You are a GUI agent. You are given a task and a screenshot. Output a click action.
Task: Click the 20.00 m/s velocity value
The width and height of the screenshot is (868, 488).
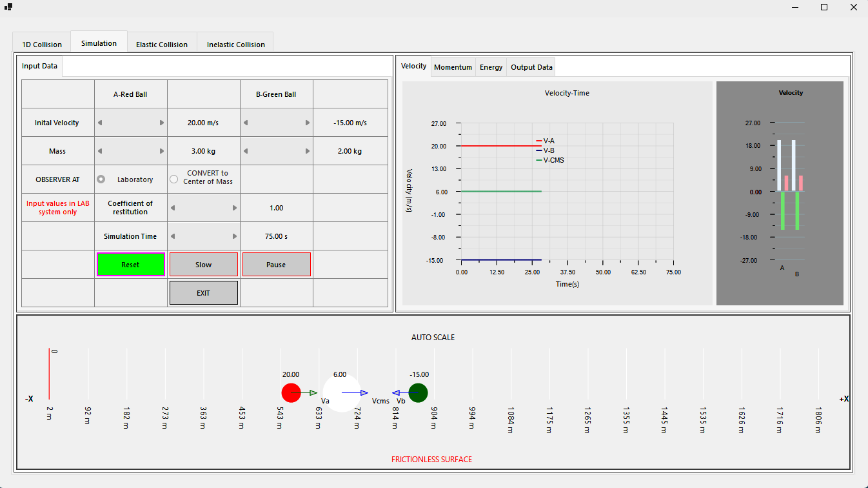203,123
